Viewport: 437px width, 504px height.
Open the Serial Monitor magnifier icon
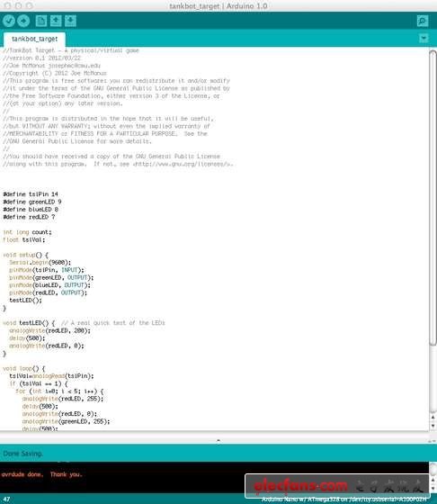(x=423, y=22)
